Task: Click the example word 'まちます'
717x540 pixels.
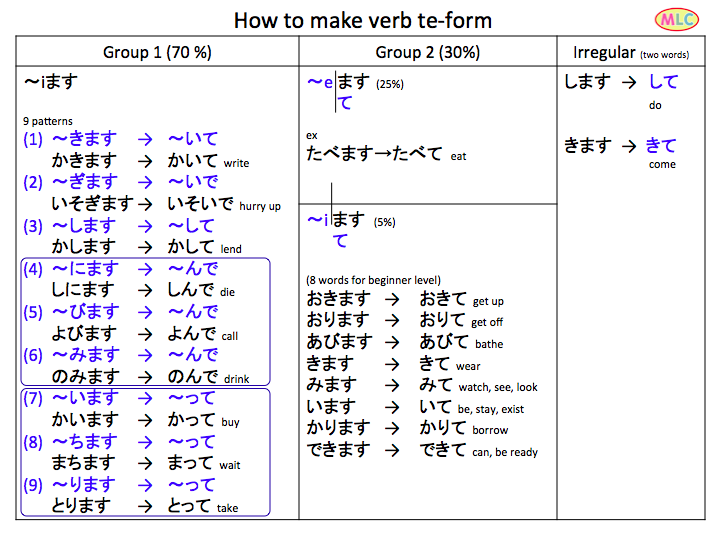Action: (x=83, y=462)
